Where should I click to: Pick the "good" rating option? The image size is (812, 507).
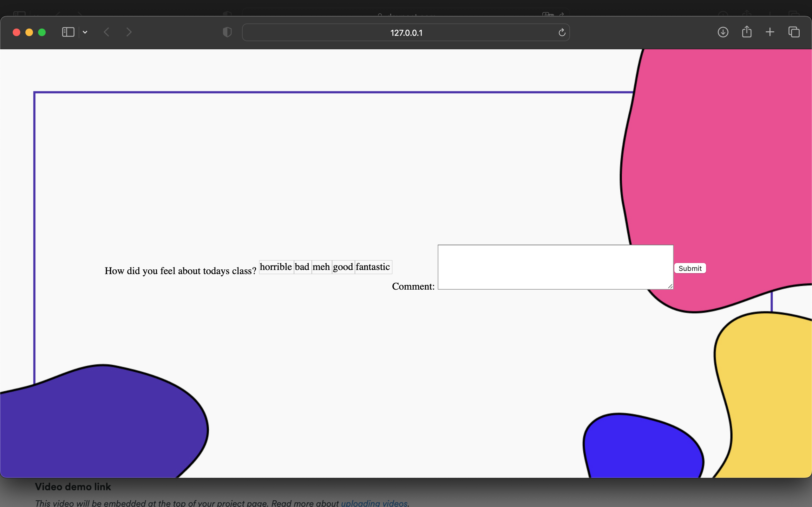tap(343, 267)
